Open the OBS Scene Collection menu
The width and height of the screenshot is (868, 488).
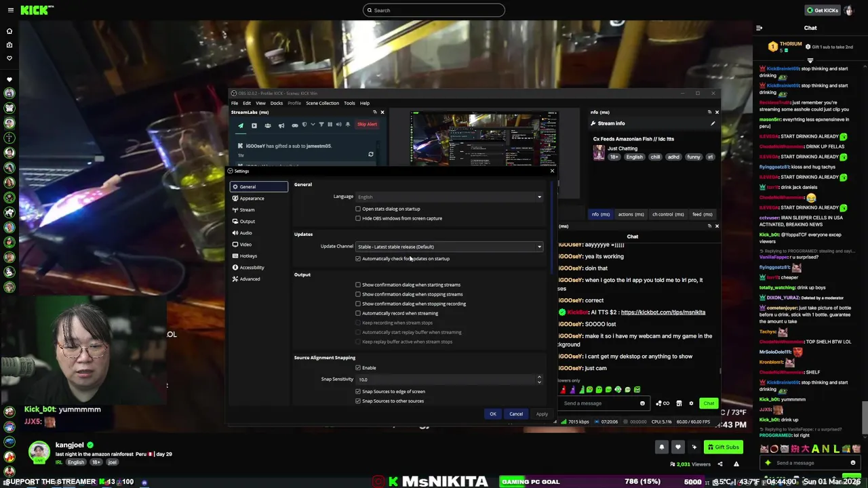322,103
